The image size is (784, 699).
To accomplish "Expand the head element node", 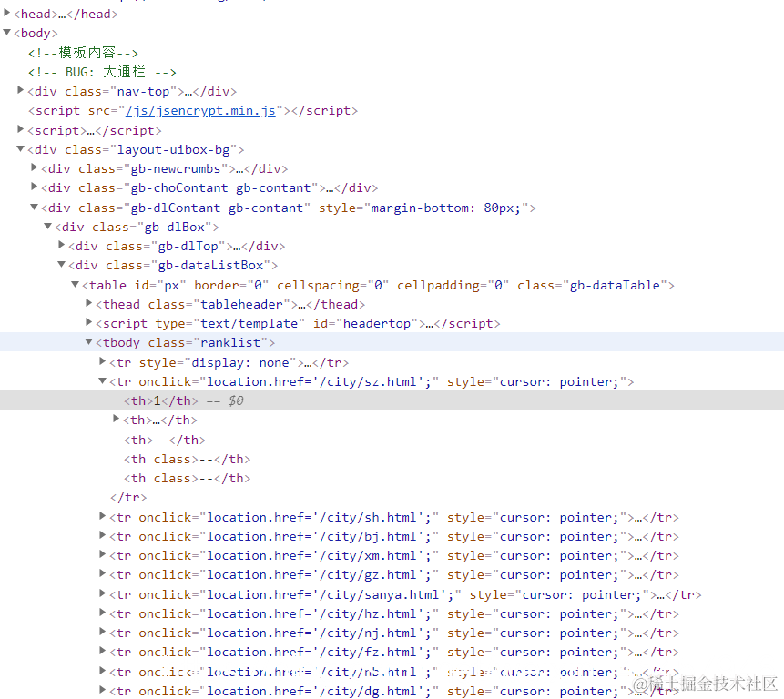I will click(x=7, y=13).
